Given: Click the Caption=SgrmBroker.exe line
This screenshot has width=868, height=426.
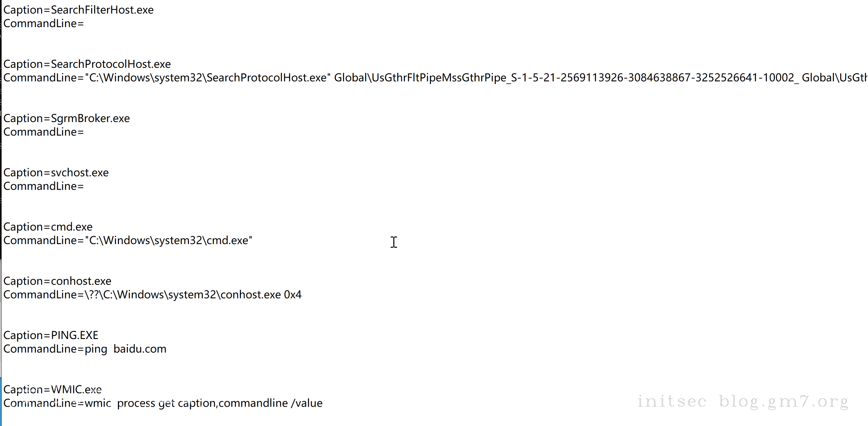Looking at the screenshot, I should (x=66, y=118).
